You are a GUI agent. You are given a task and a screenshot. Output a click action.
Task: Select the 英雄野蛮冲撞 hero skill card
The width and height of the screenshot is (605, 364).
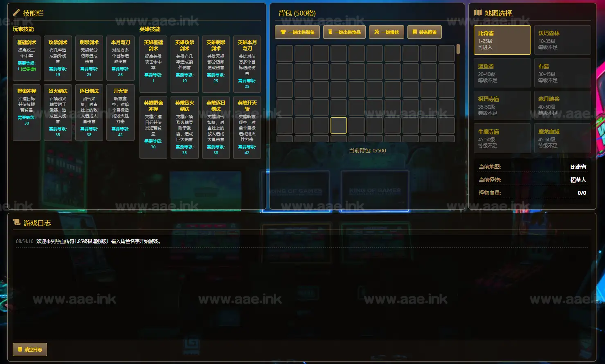[x=153, y=127]
